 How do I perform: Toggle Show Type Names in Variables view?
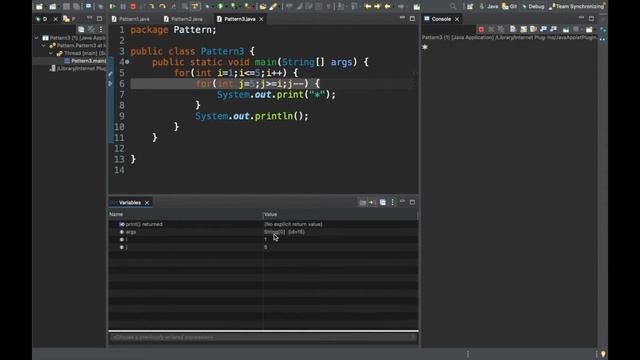[362, 202]
